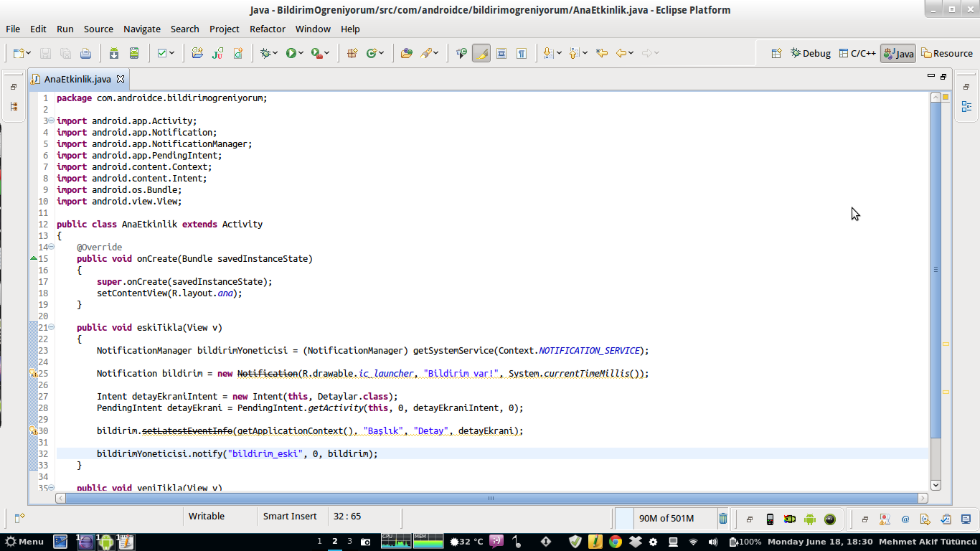Open the Navigate menu
Viewport: 980px width, 551px height.
142,29
